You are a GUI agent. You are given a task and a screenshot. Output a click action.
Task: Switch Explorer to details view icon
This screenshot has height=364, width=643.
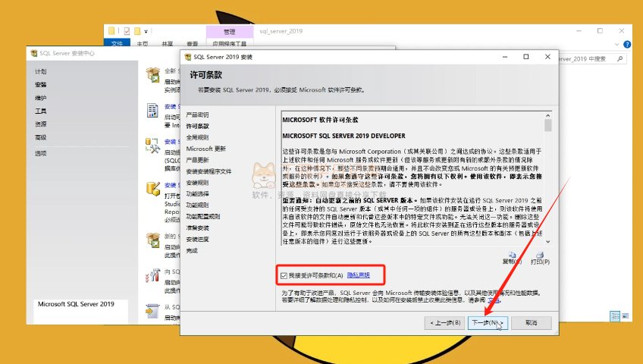pos(615,316)
